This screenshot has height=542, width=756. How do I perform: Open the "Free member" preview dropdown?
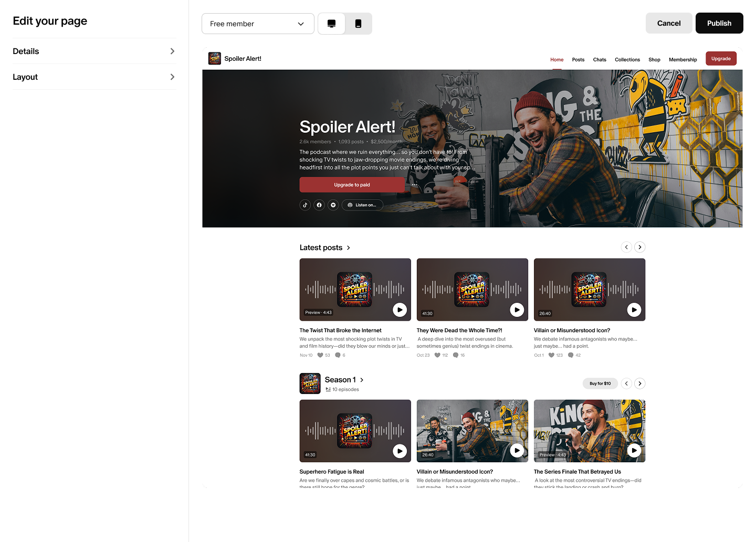click(258, 24)
